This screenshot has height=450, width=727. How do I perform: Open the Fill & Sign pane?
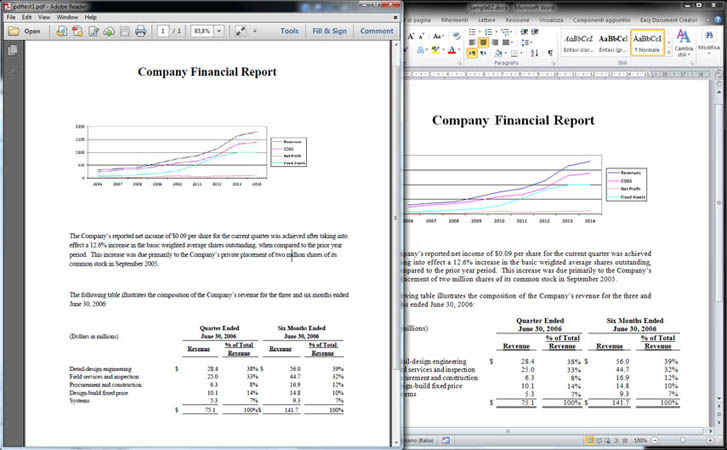pyautogui.click(x=329, y=31)
